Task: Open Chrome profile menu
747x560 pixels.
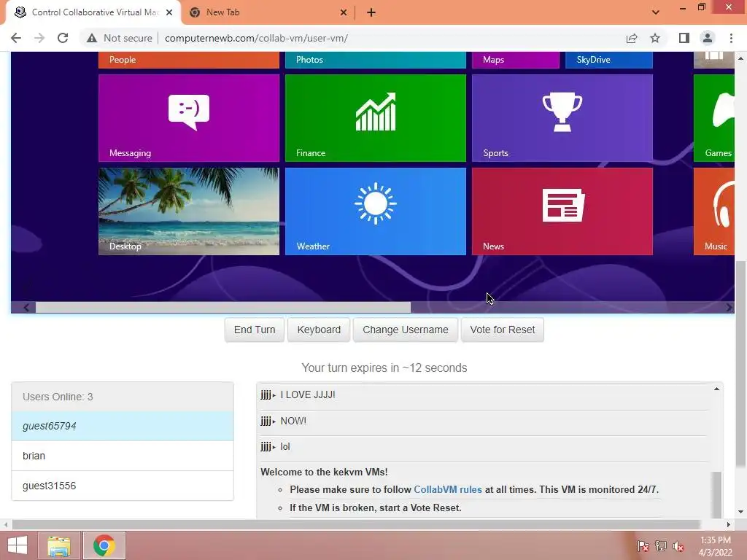Action: click(x=708, y=38)
